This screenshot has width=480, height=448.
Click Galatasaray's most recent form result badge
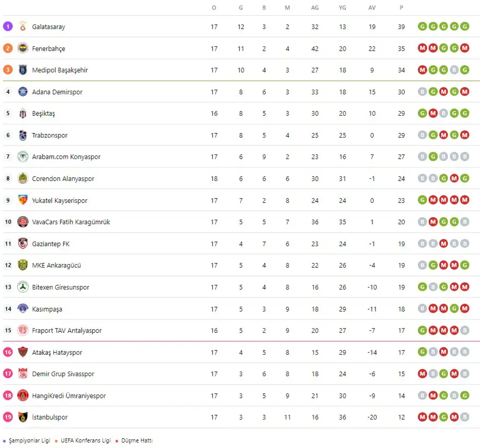[465, 27]
